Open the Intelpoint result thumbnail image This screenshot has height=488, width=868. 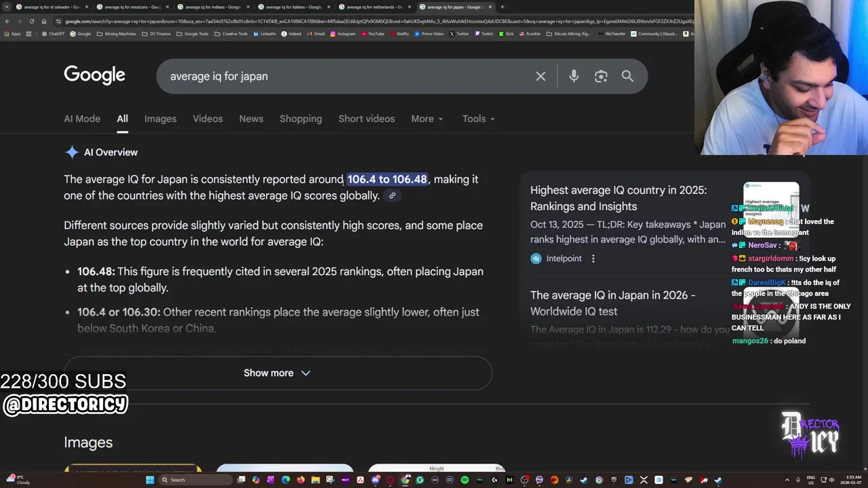point(771,208)
